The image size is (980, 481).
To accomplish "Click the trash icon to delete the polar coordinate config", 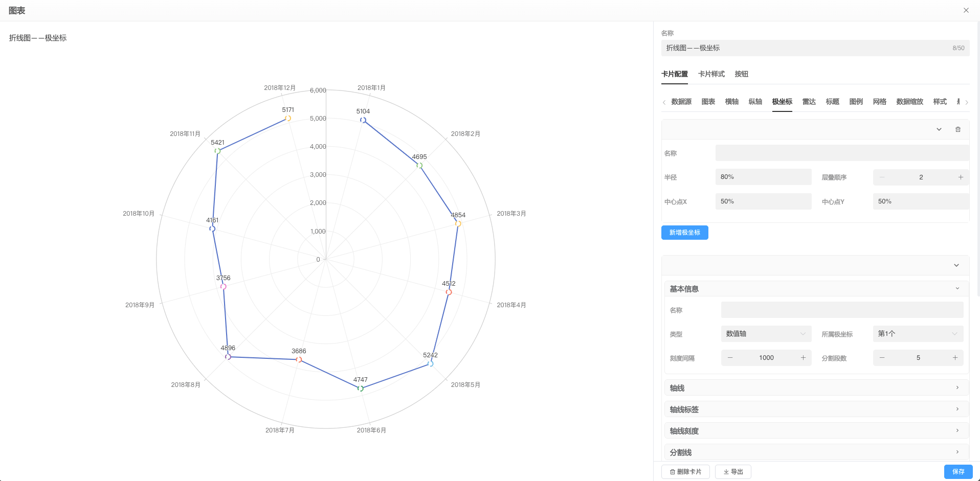I will (958, 129).
